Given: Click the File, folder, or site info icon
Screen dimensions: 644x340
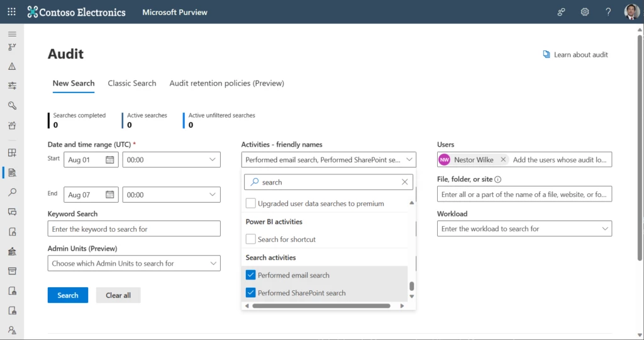Looking at the screenshot, I should point(498,179).
